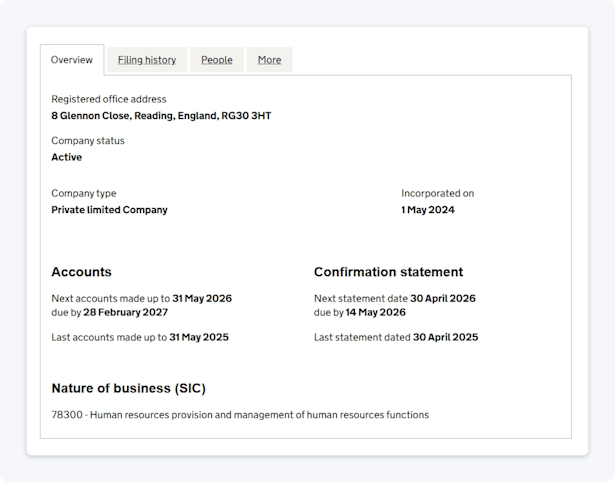Click the 78300 SIC code description
Viewport: 615px width, 482px height.
coord(240,415)
